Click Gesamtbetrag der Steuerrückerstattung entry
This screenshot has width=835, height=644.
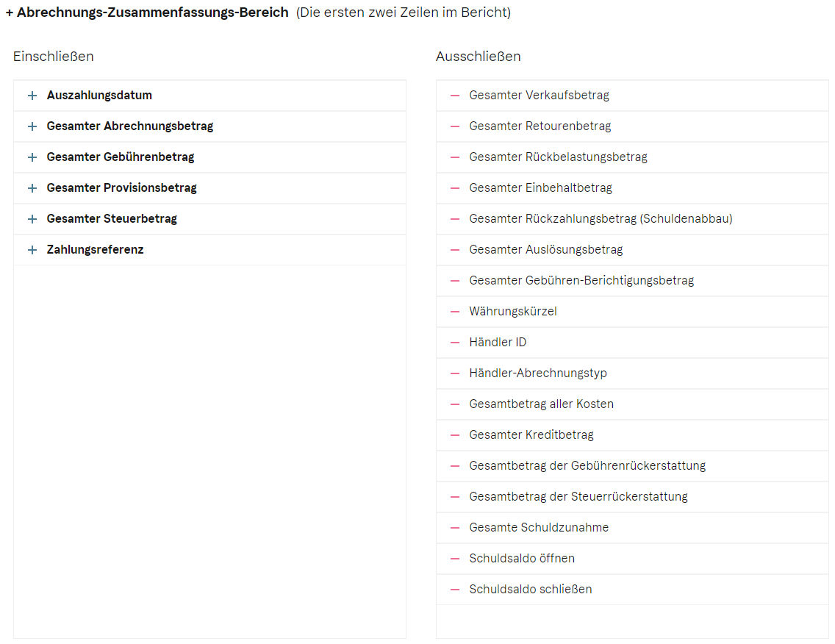[x=578, y=497]
